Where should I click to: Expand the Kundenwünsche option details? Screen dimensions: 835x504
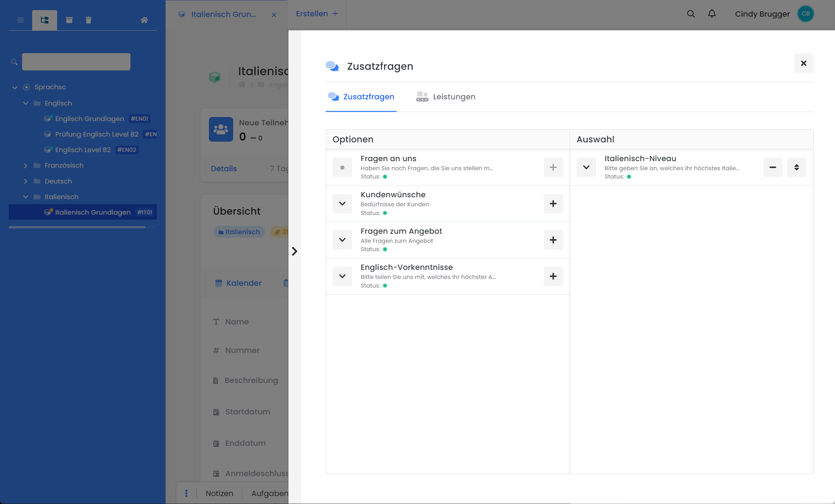pyautogui.click(x=342, y=204)
